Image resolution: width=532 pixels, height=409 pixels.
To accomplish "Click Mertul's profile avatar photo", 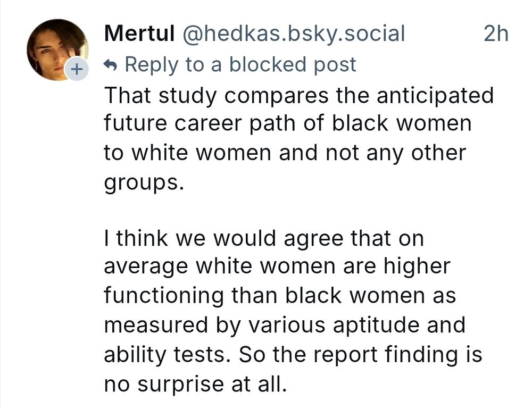I will 56,48.
